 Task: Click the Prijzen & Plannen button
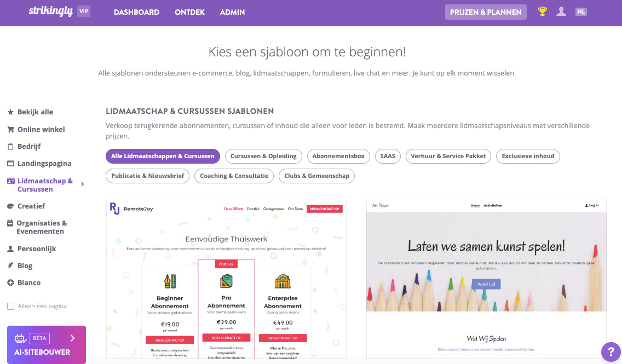click(486, 12)
